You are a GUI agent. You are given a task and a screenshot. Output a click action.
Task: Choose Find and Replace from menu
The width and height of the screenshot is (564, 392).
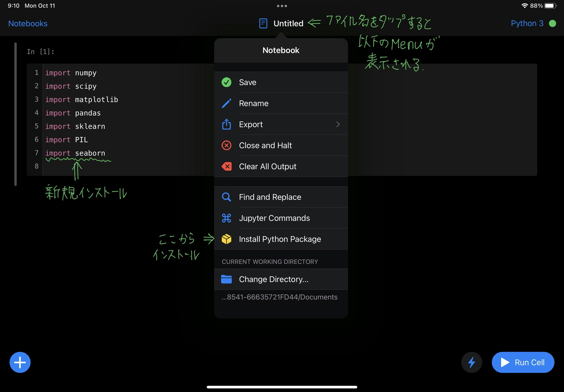coord(270,197)
